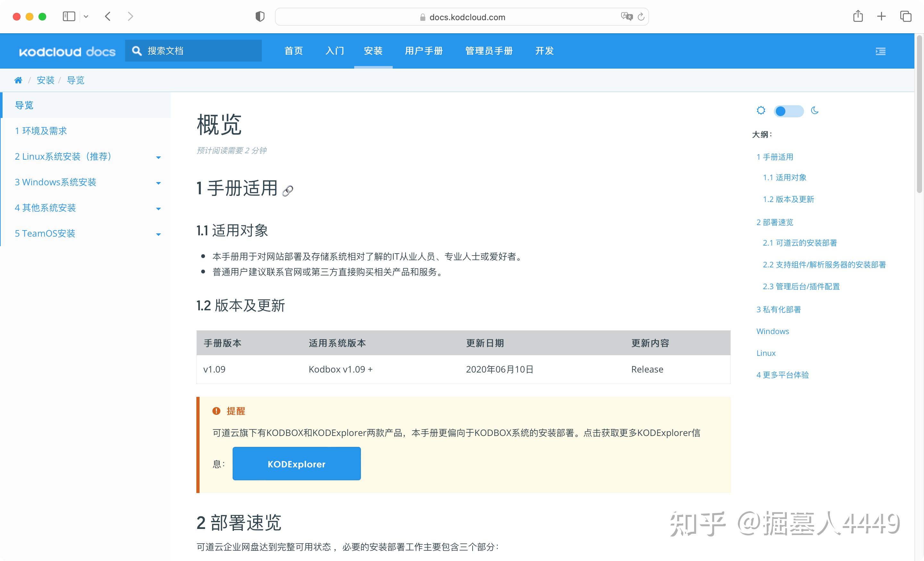This screenshot has height=561, width=924.
Task: Click the share icon in the browser toolbar
Action: 858,16
